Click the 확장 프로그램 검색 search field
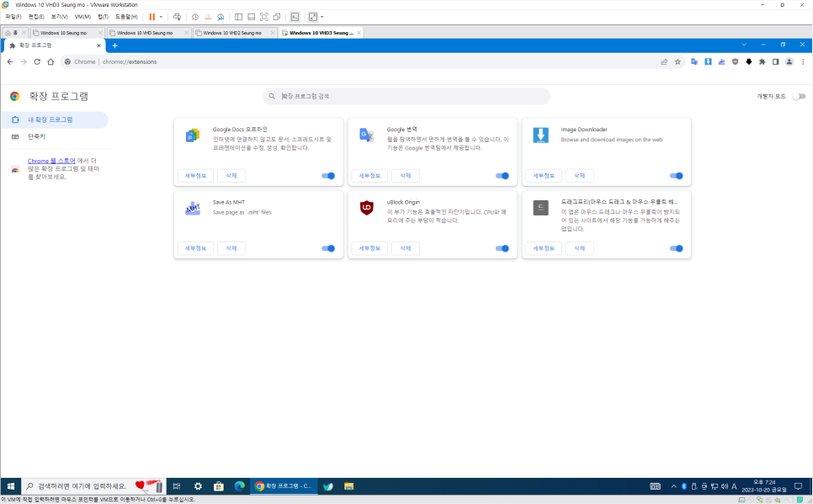The image size is (813, 504). (406, 97)
